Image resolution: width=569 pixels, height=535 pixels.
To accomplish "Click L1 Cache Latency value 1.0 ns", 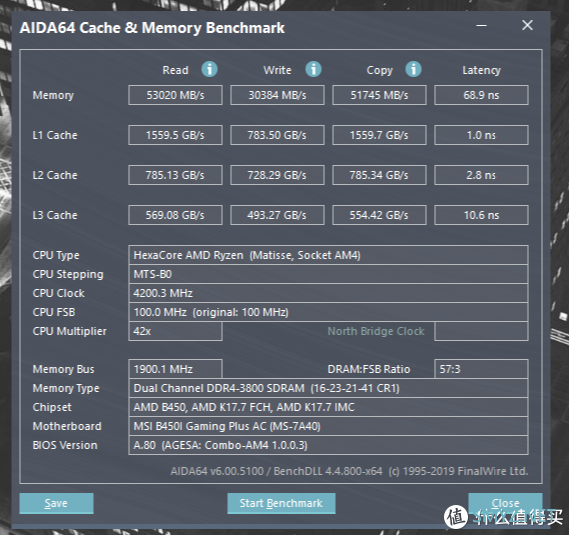I will 481,135.
